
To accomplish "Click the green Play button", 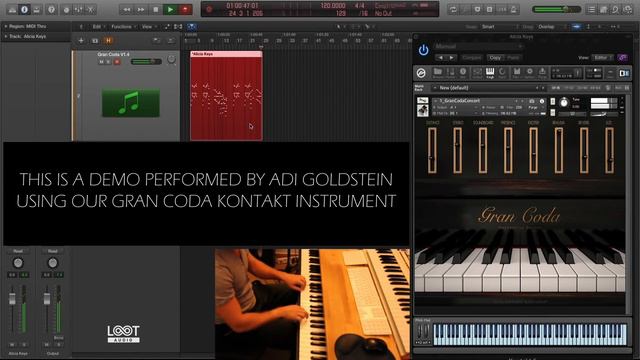I will click(170, 9).
